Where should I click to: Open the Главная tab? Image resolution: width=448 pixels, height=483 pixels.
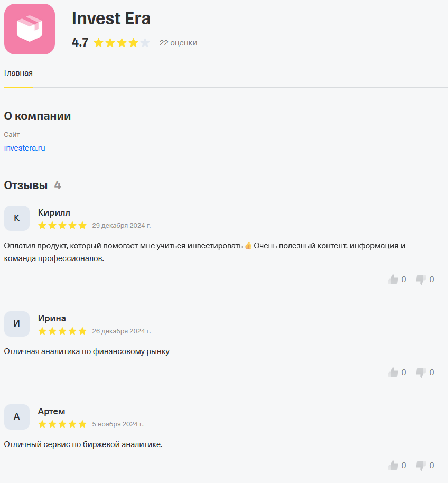(x=18, y=73)
